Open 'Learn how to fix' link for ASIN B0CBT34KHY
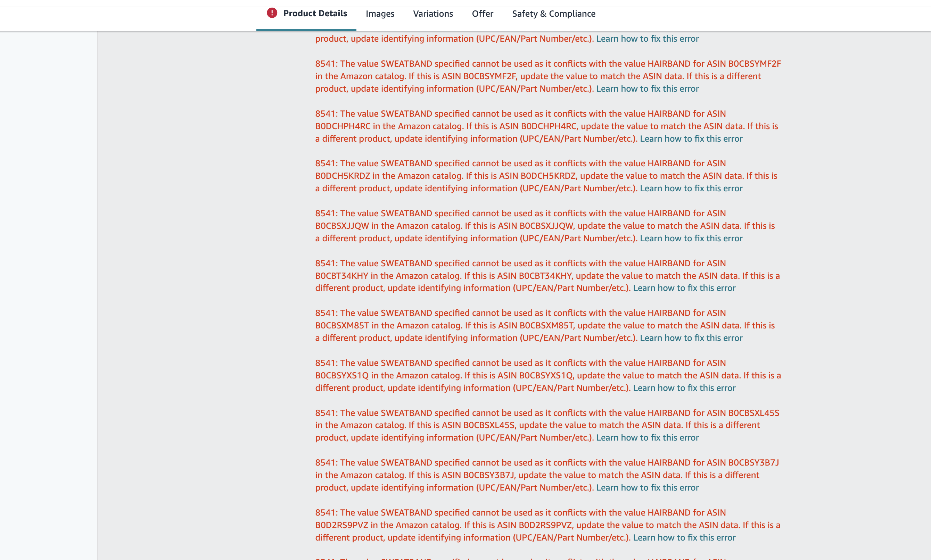Viewport: 931px width, 560px height. coord(684,287)
